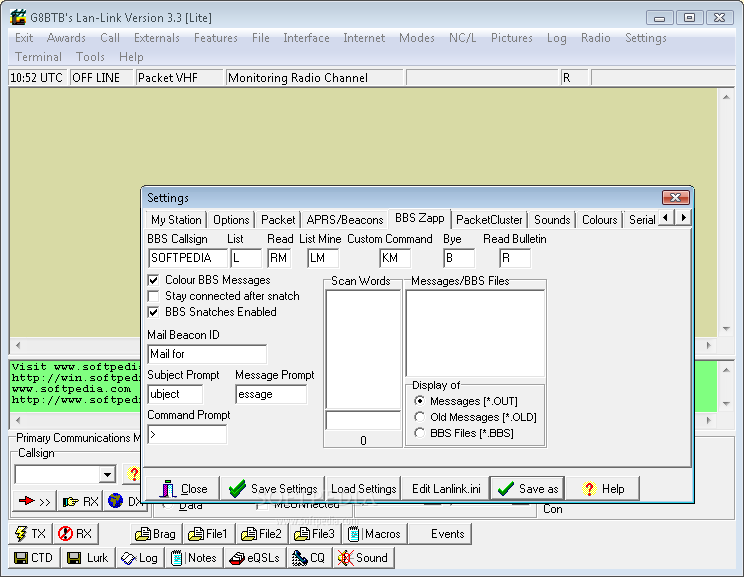Toggle the Sound mute button
Viewport: 744px width, 577px height.
[x=363, y=558]
